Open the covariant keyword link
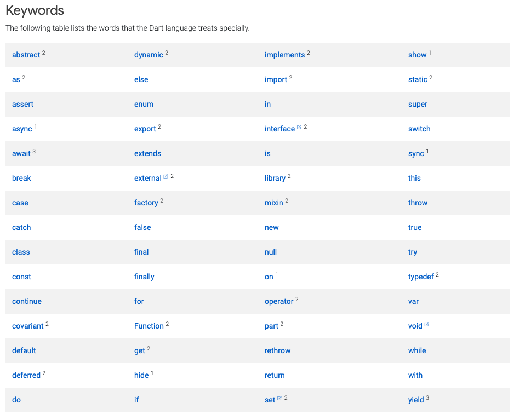This screenshot has height=420, width=519. tap(28, 326)
